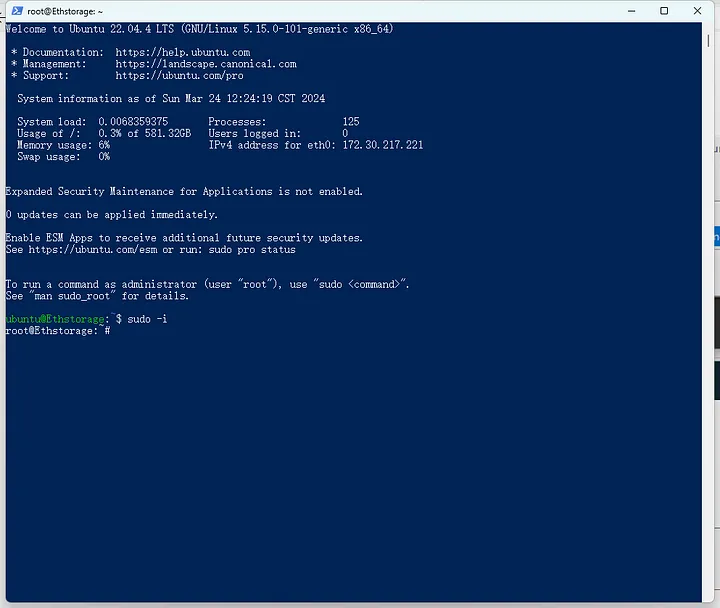Image resolution: width=720 pixels, height=608 pixels.
Task: Click the 'sudo pro status' command text
Action: tap(252, 249)
